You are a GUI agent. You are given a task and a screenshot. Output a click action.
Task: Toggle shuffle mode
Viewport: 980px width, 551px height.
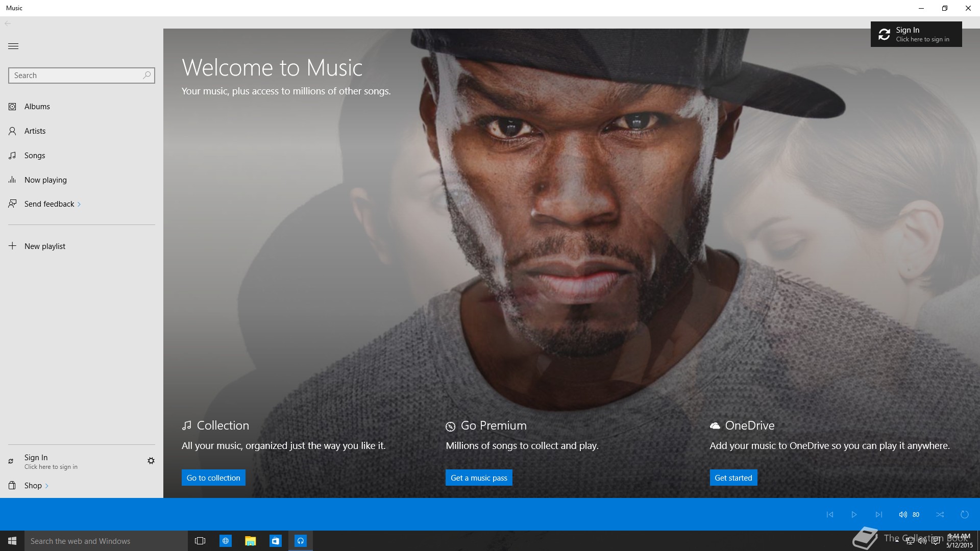coord(940,514)
